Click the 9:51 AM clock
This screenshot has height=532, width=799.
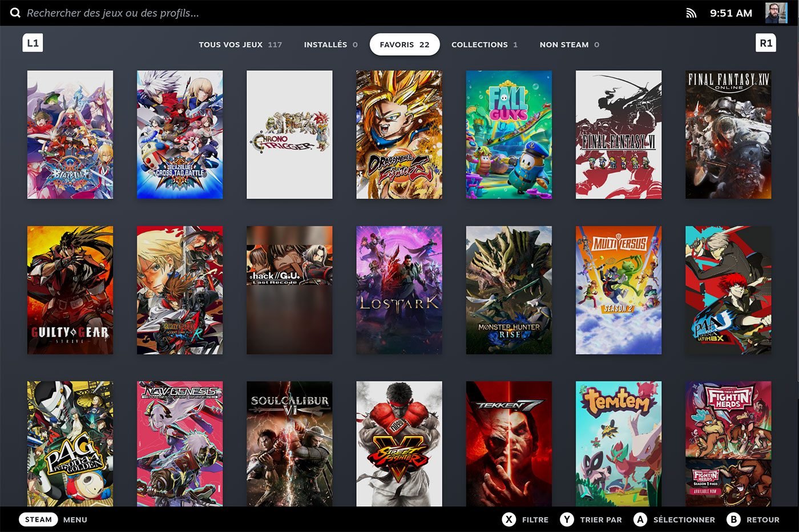[731, 13]
